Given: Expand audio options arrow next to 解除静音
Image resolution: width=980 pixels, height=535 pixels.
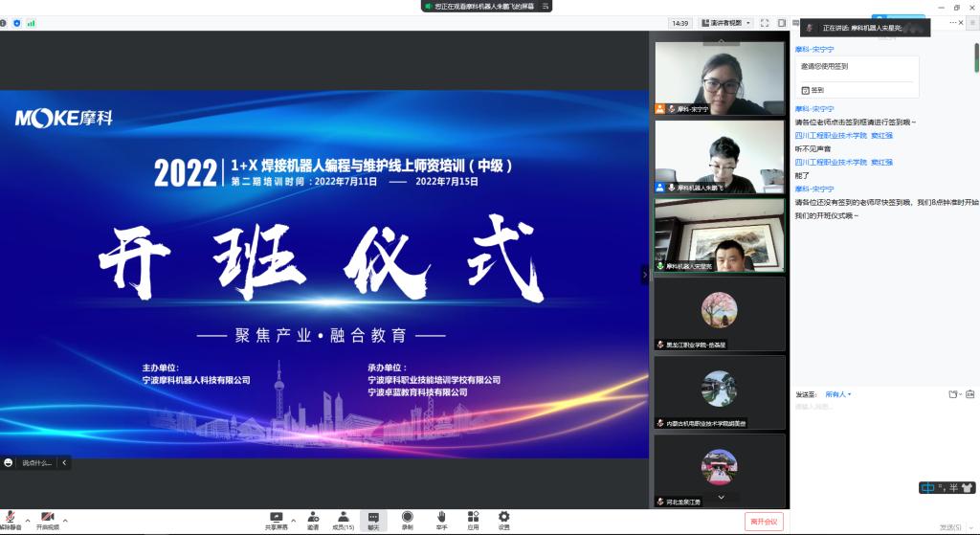Looking at the screenshot, I should point(27,520).
